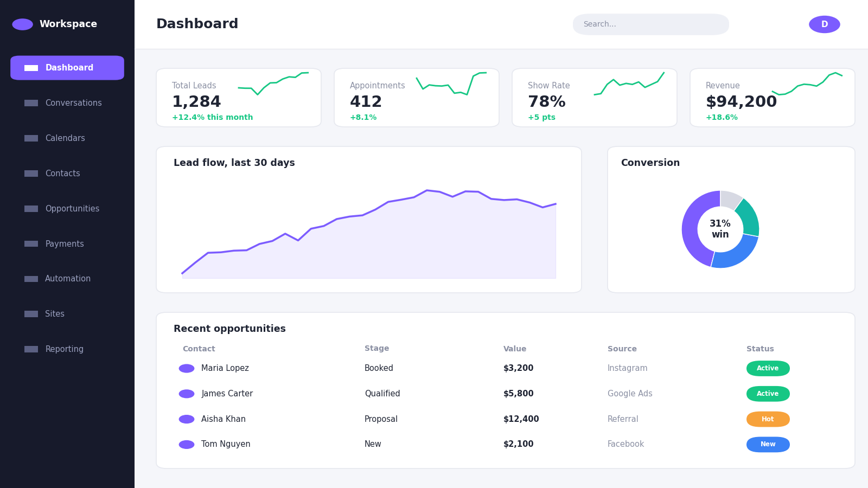Click the Revenue sparkline chart
The width and height of the screenshot is (868, 488).
(807, 84)
